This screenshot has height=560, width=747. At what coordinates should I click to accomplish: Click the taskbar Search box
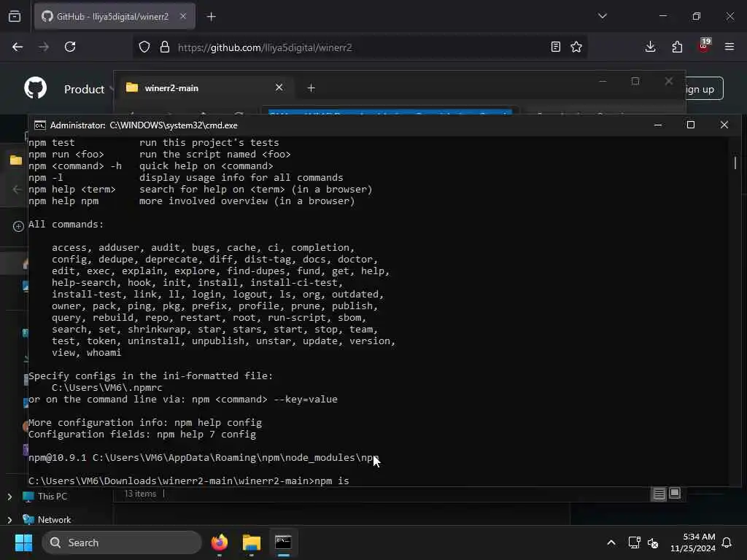tap(122, 542)
